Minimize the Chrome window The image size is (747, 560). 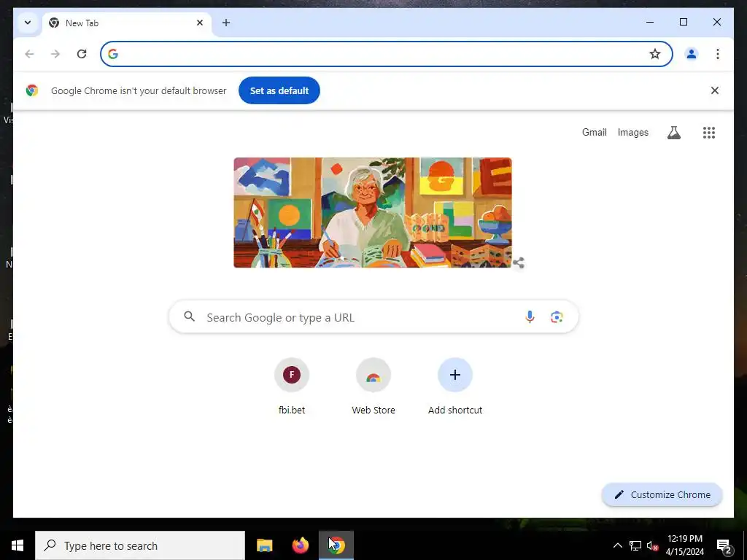click(650, 22)
